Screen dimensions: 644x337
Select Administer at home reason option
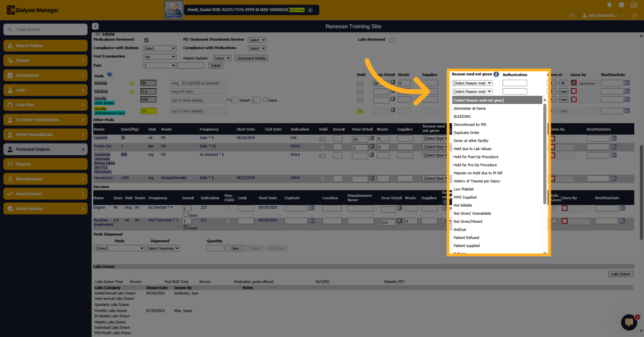(x=470, y=108)
